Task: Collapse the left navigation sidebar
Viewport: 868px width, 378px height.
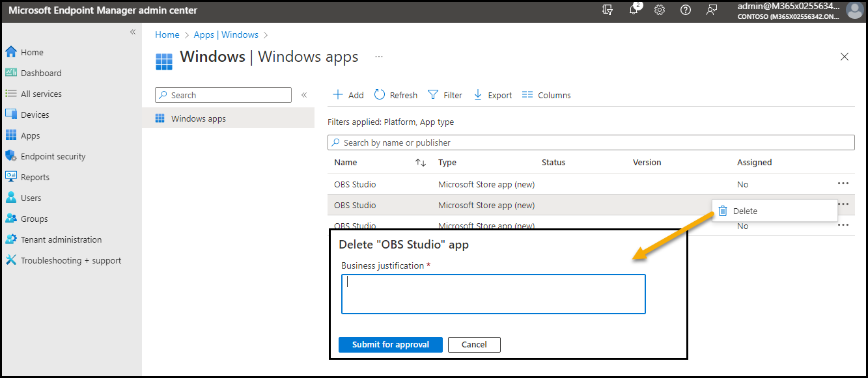Action: (133, 32)
